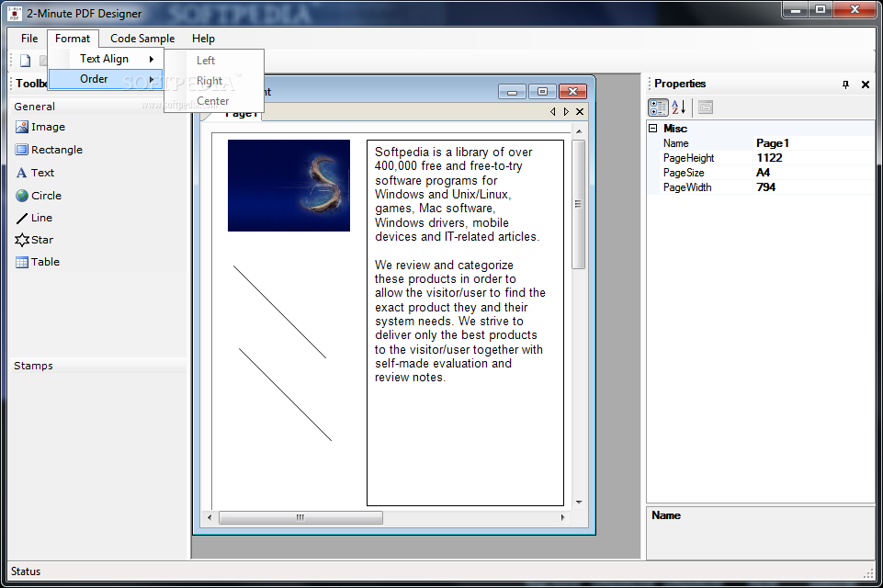Click the New document toolbar icon
The width and height of the screenshot is (883, 588).
pos(26,61)
